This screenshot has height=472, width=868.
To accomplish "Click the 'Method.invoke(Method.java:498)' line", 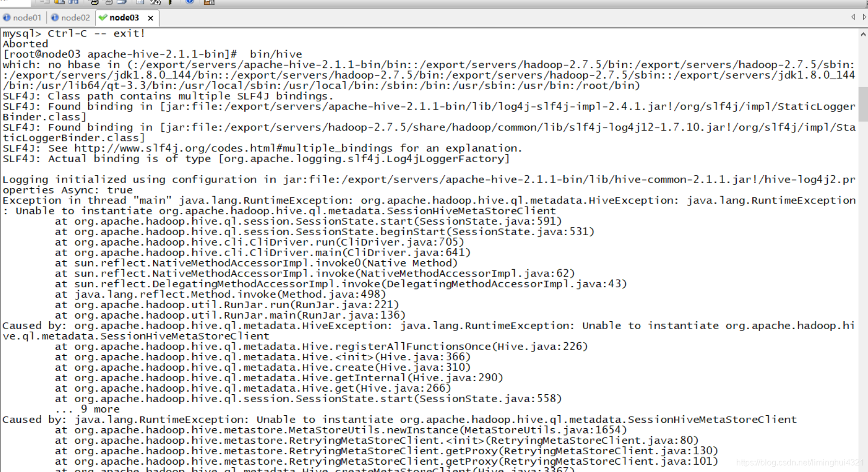I will pos(220,294).
